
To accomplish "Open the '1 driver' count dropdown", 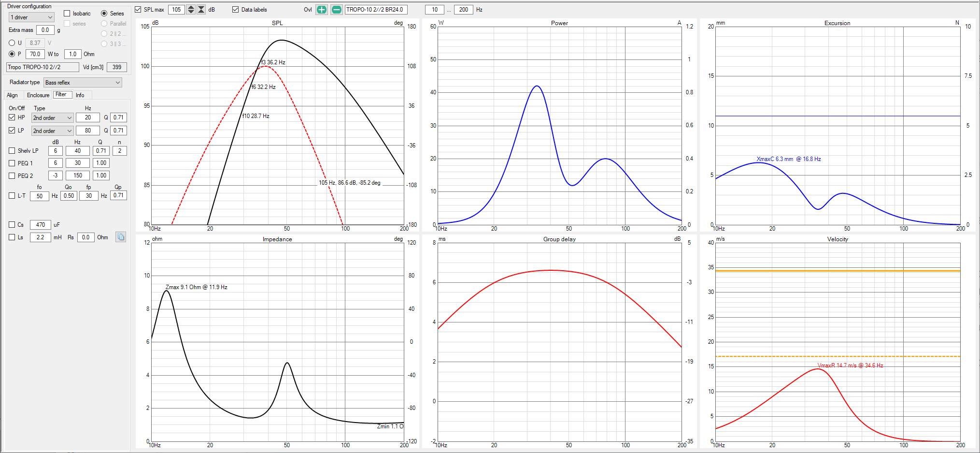I will coord(31,17).
